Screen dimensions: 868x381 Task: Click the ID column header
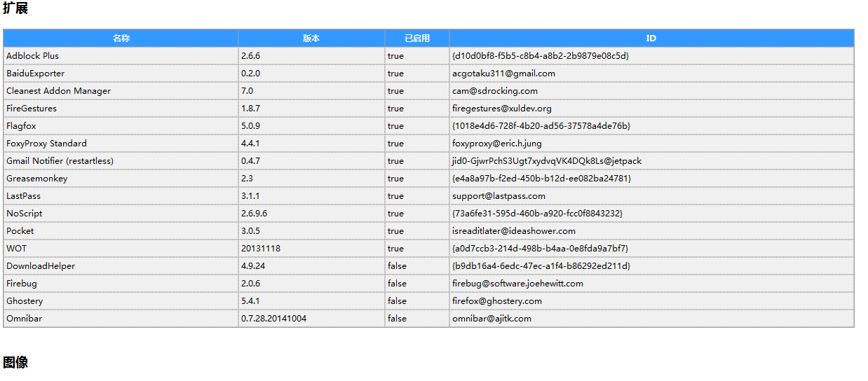(651, 39)
